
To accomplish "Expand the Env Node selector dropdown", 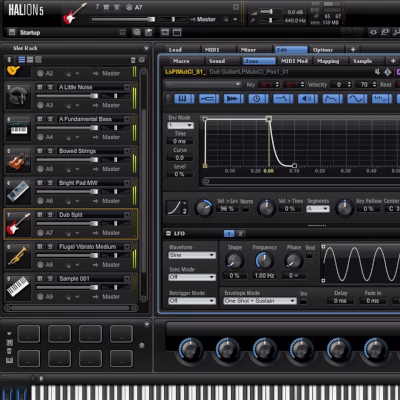I will point(180,125).
